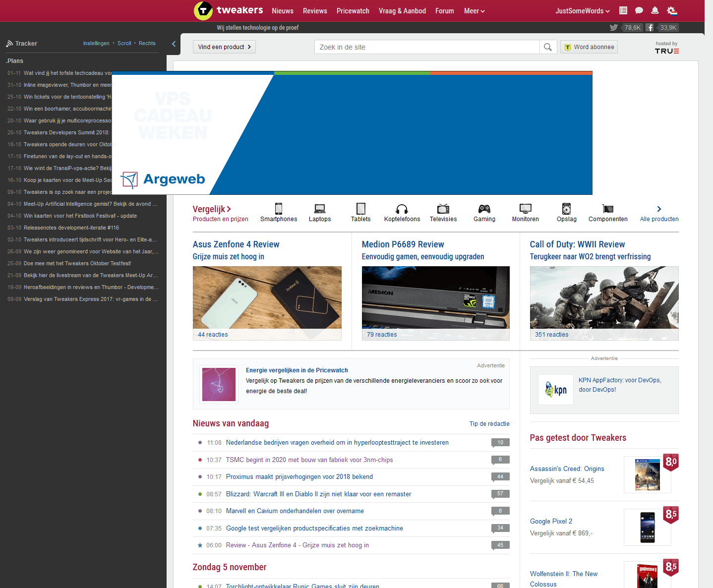Open the Componenten category icon
The width and height of the screenshot is (713, 588).
tap(608, 209)
